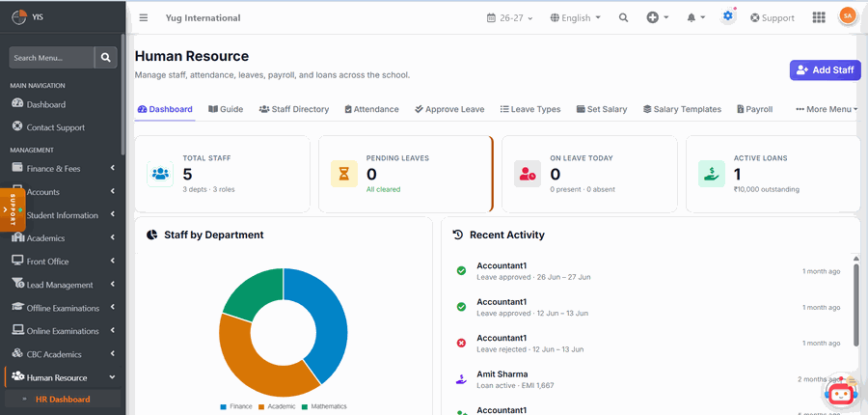Image resolution: width=868 pixels, height=415 pixels.
Task: Click the Total Staff people icon
Action: point(160,174)
